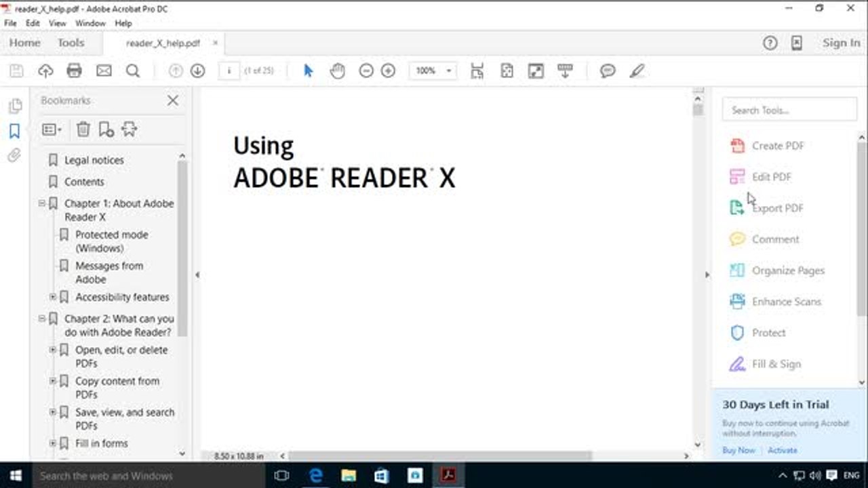Click the Search Tools input field
This screenshot has width=868, height=488.
point(789,110)
